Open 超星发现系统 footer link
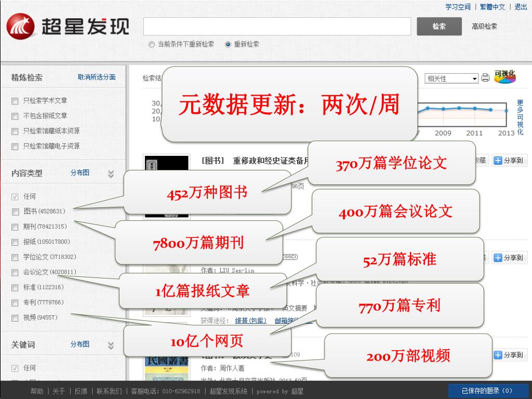The height and width of the screenshot is (399, 532). [x=229, y=391]
